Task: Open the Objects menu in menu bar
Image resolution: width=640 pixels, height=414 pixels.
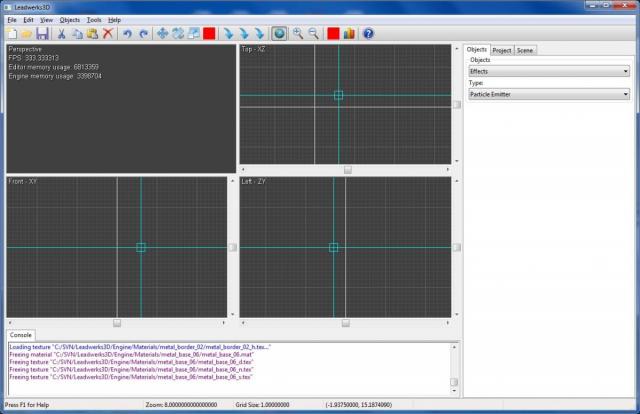Action: point(69,20)
